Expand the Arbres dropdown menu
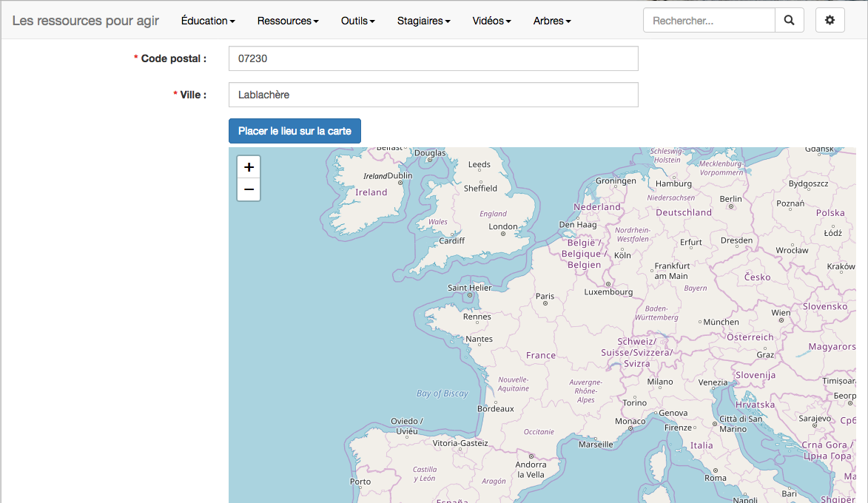The height and width of the screenshot is (503, 868). pos(552,21)
